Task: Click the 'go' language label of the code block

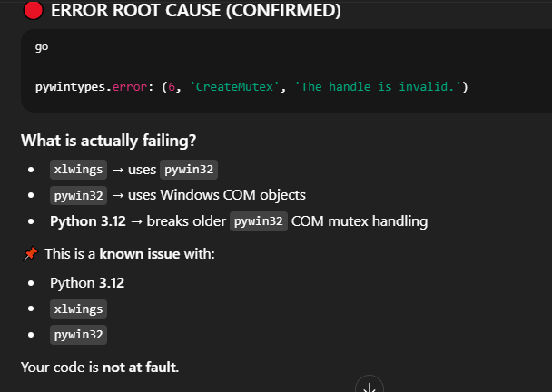Action: (x=42, y=45)
